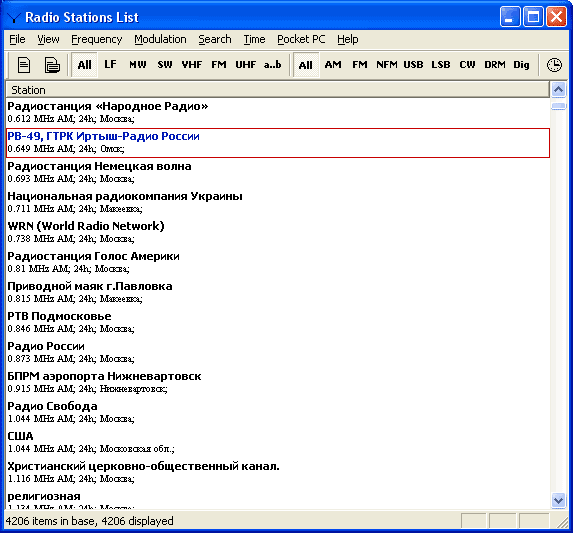573x533 pixels.
Task: Click the single page document toolbar icon
Action: click(x=24, y=65)
